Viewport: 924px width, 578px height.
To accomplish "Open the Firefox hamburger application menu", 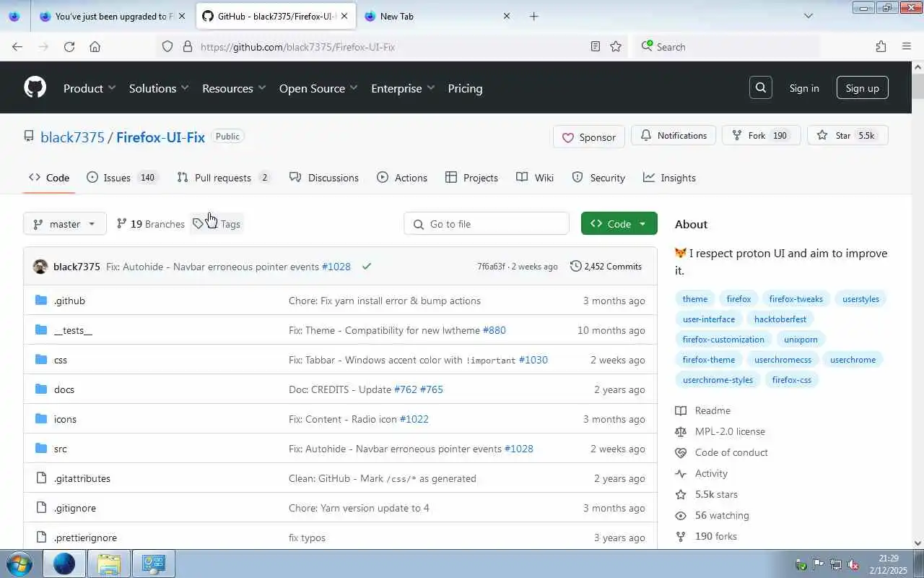I will pyautogui.click(x=907, y=46).
